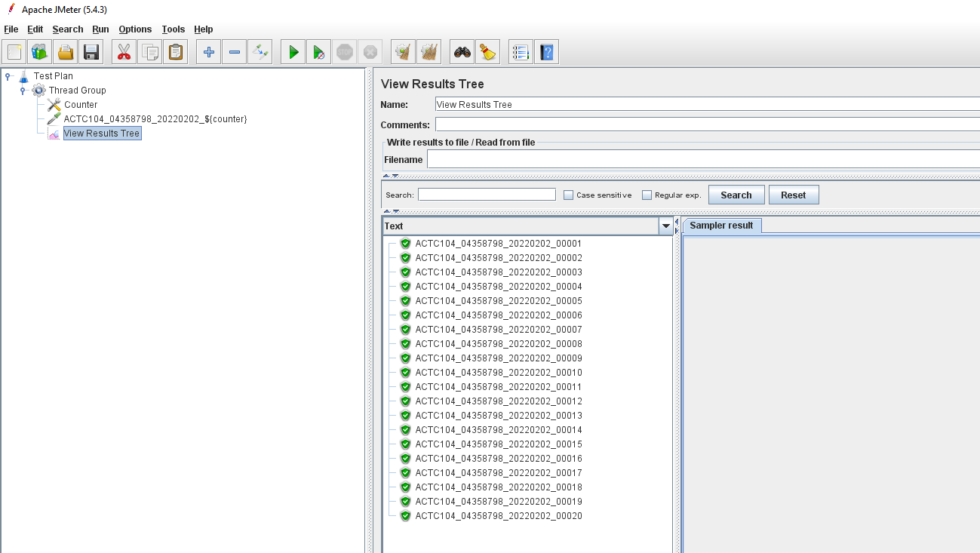980x553 pixels.
Task: Clear results with single broom icon
Action: click(404, 52)
